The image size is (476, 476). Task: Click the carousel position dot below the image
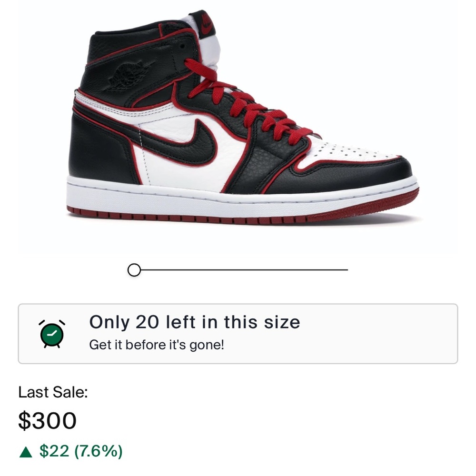click(x=135, y=270)
